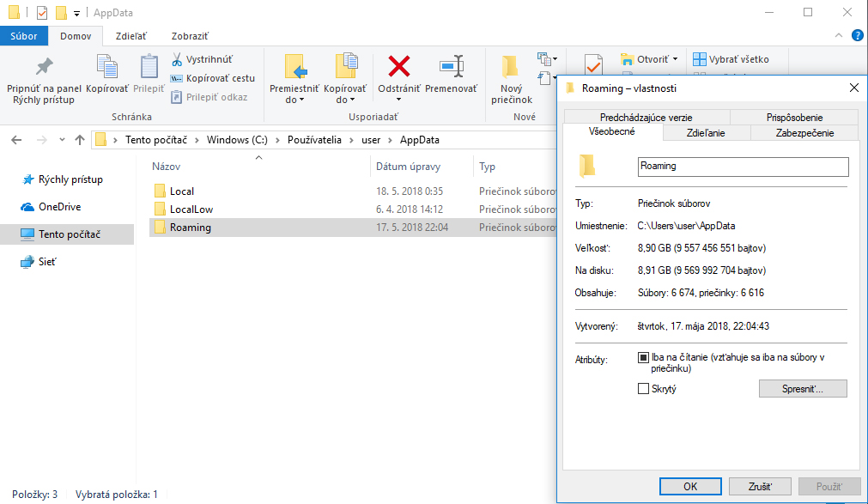Click the Zrušiť button
The width and height of the screenshot is (868, 504).
[x=760, y=486]
